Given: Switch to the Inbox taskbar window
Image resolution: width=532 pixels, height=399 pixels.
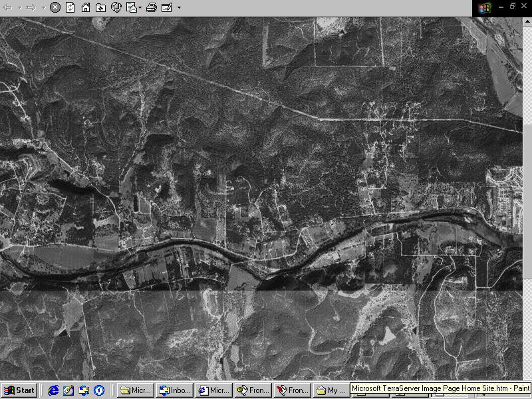Looking at the screenshot, I should (175, 390).
